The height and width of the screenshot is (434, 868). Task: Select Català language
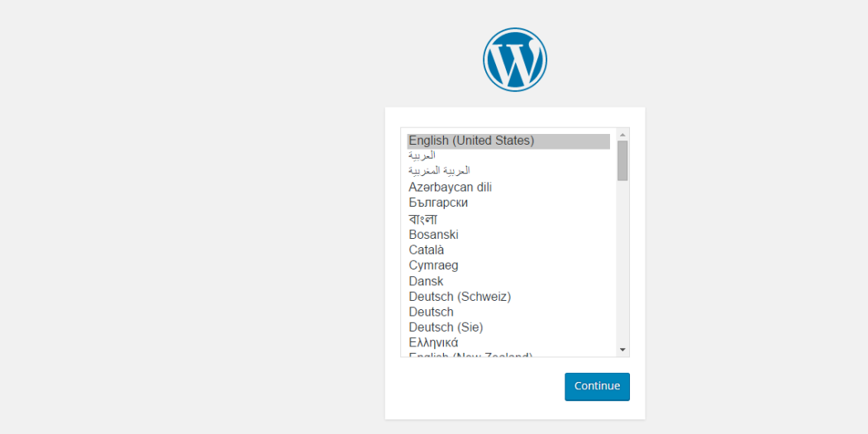[508, 250]
